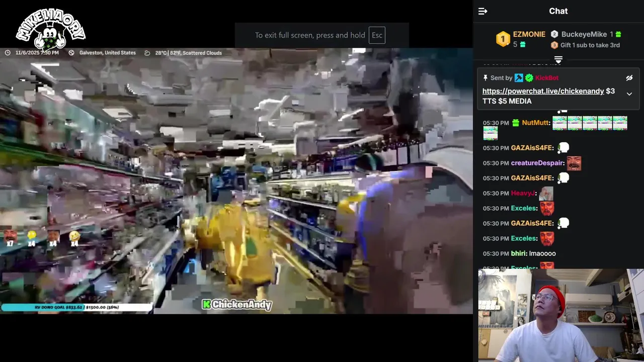Open KickBot's user profile name

(547, 78)
